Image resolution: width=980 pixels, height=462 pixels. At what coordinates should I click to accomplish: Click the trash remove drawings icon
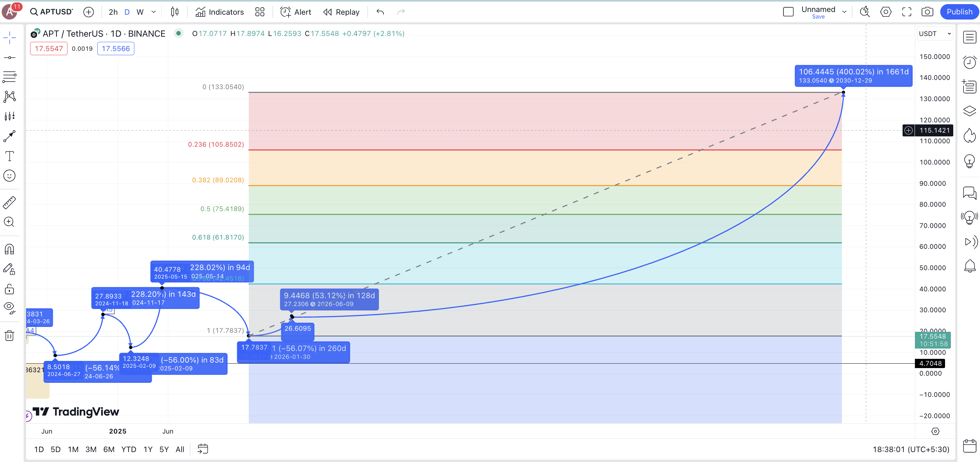[10, 335]
